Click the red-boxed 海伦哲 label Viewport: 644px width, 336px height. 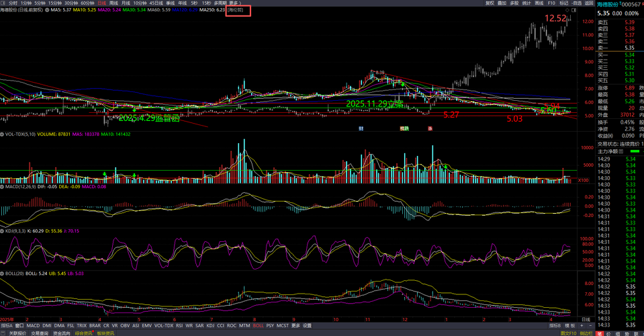click(x=238, y=11)
